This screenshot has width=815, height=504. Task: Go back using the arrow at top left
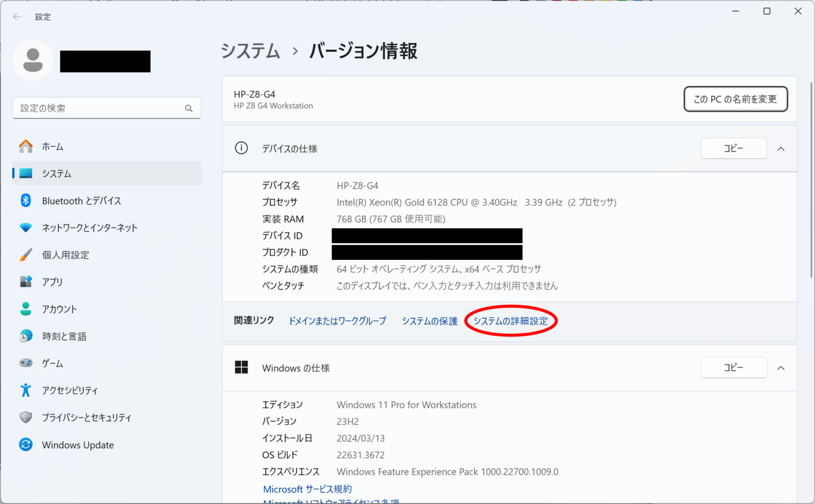tap(16, 16)
